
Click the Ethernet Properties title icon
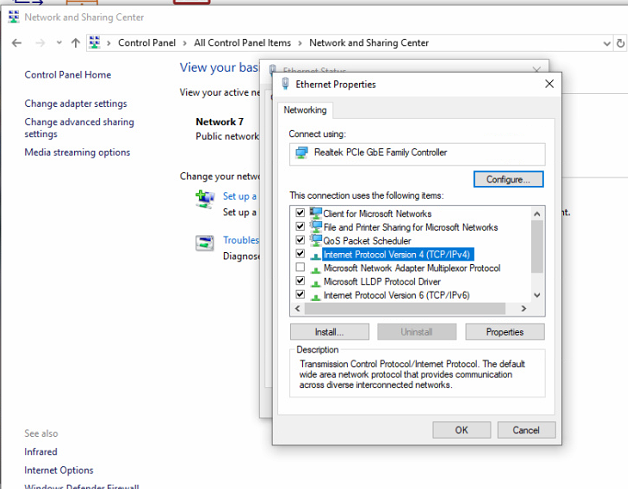[285, 84]
